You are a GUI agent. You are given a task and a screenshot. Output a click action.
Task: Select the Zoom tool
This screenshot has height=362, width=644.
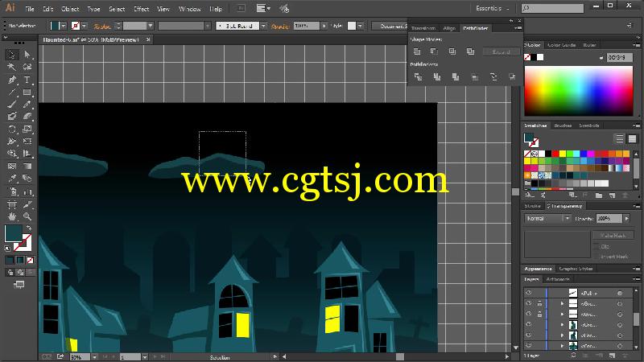[x=27, y=216]
